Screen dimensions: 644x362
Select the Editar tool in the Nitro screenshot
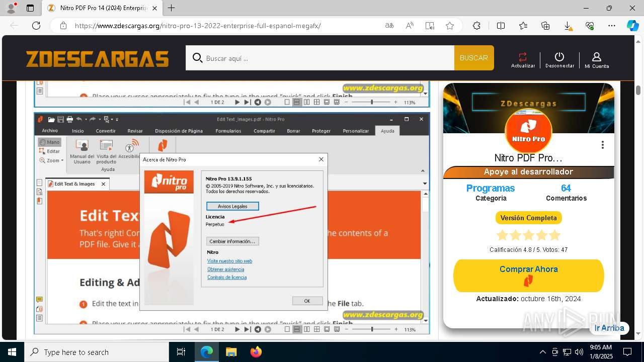click(x=50, y=151)
